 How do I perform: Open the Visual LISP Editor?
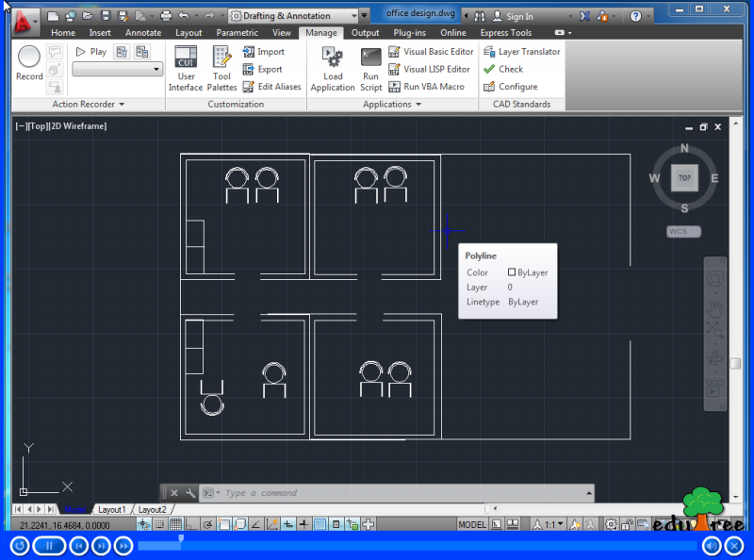pyautogui.click(x=429, y=69)
